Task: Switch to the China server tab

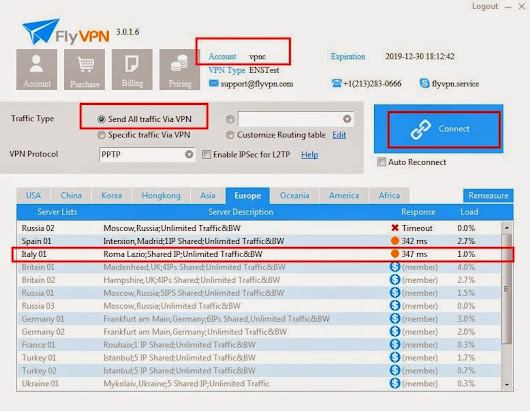Action: [71, 195]
